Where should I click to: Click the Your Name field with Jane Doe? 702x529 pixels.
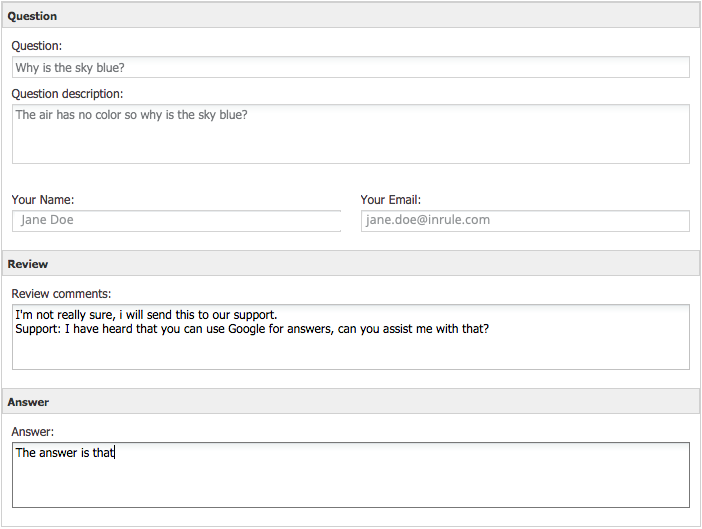coord(176,220)
